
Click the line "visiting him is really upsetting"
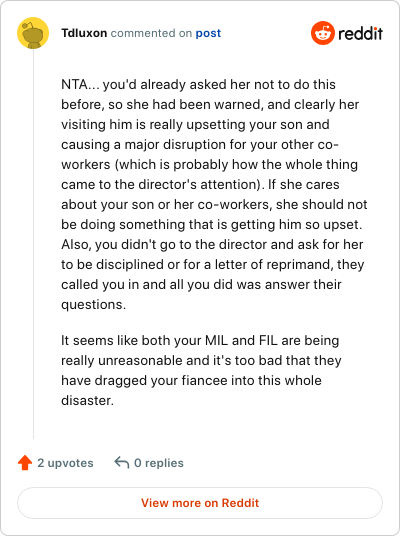pyautogui.click(x=195, y=124)
